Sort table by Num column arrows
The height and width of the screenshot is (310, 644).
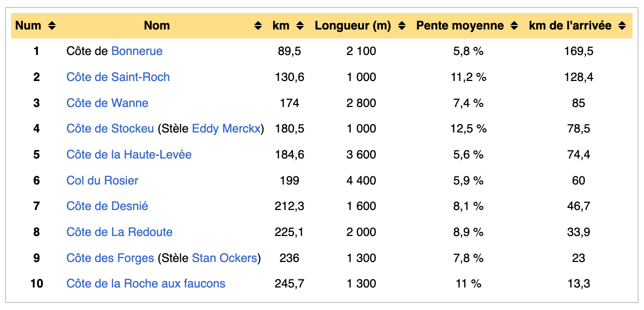pyautogui.click(x=52, y=26)
